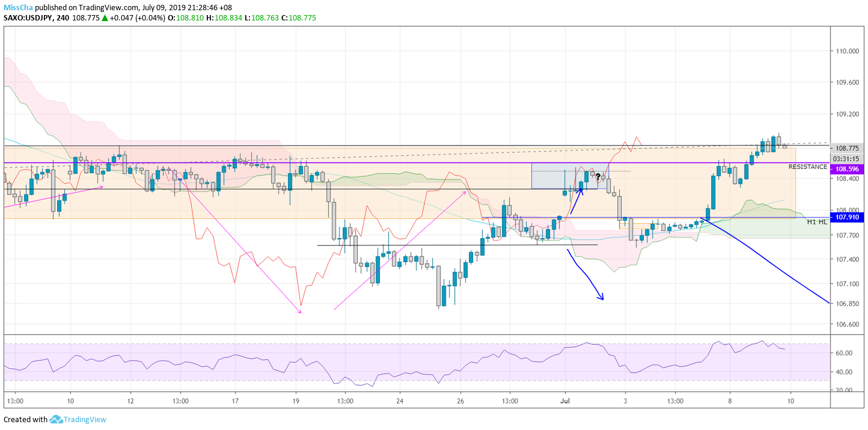Click the TradingView logo icon in footer
868x430 pixels.
point(57,419)
